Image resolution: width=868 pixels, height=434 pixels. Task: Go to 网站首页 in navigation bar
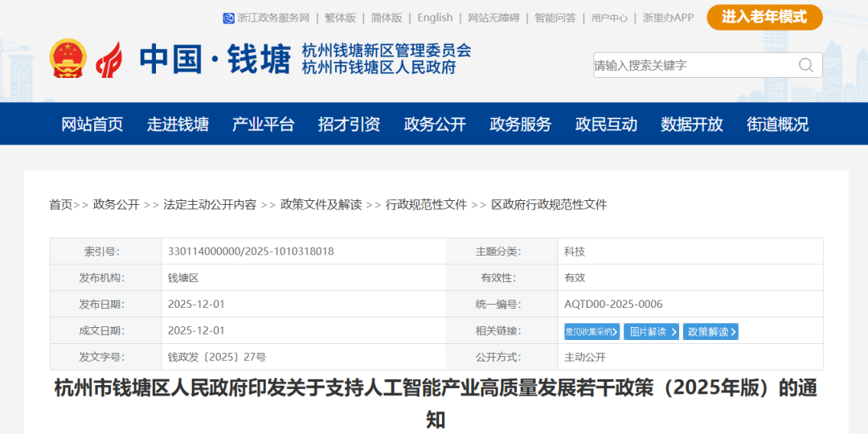[x=92, y=125]
